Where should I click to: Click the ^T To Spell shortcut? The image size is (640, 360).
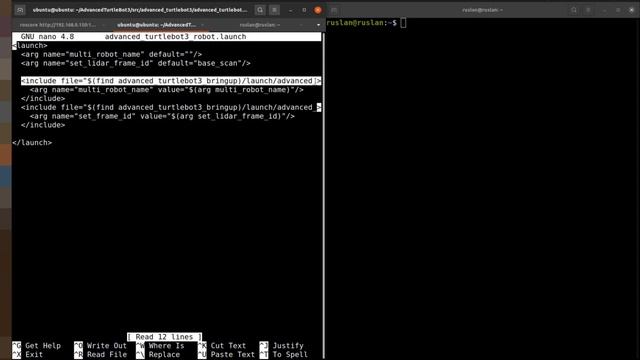[x=284, y=355]
